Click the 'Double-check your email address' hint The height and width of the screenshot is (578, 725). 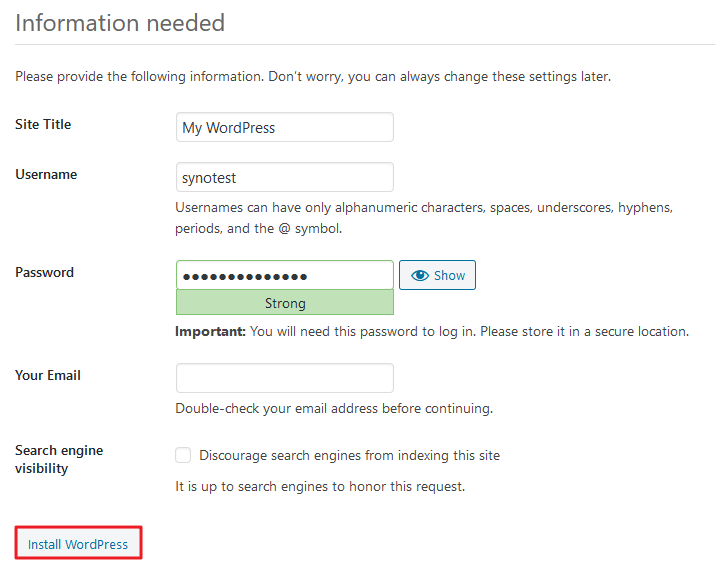334,408
